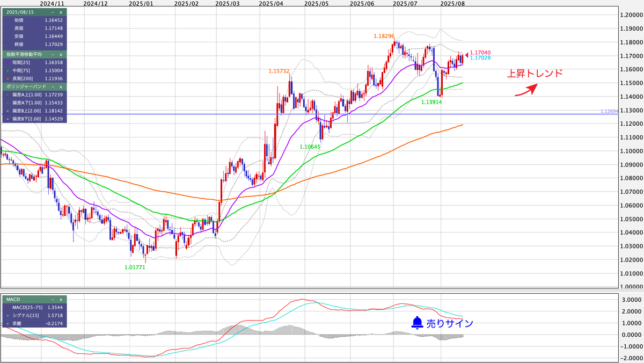Toggle the 乖離 marker in the MACD panel
644x363 pixels.
tap(8, 324)
